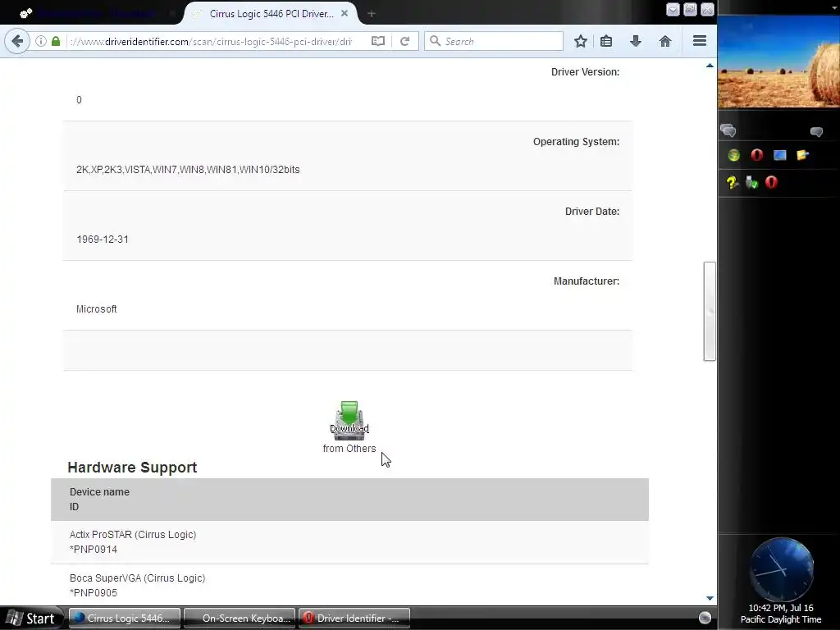Screen dimensions: 840x630
Task: Click the '*PNP0914' device ID
Action: 94,549
